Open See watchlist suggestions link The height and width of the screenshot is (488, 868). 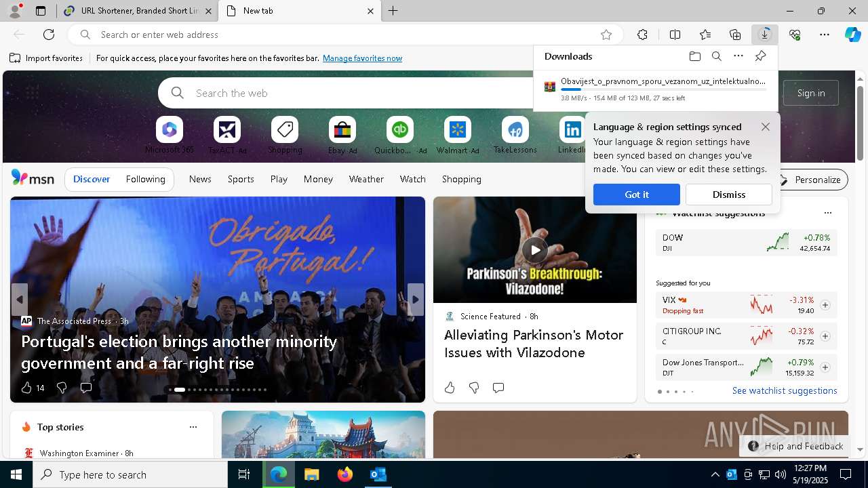click(x=785, y=390)
